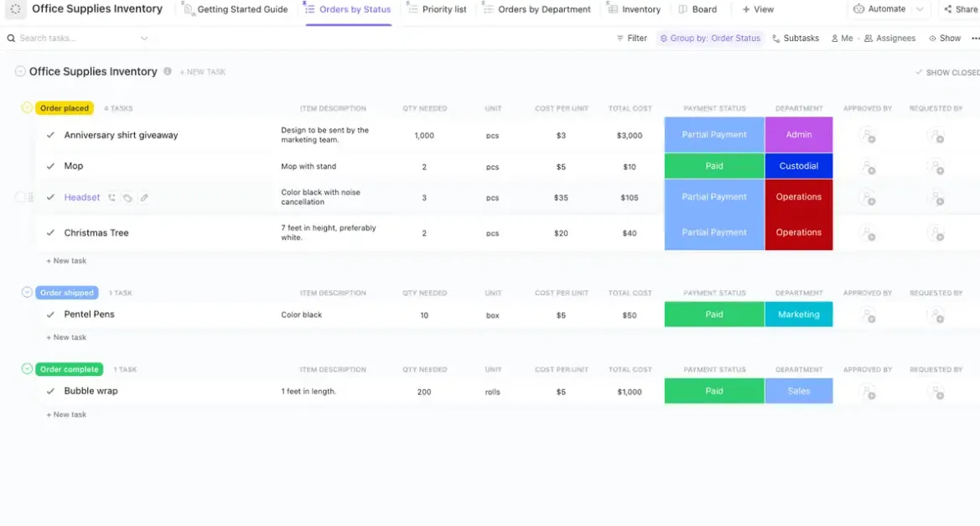Open the search tasks dropdown chevron

click(144, 38)
